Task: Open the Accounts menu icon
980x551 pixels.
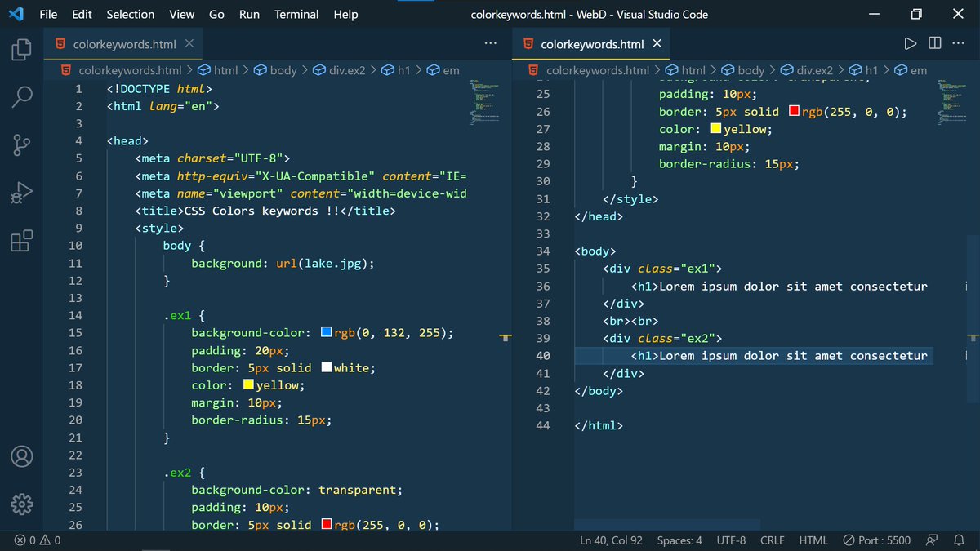Action: pos(22,455)
